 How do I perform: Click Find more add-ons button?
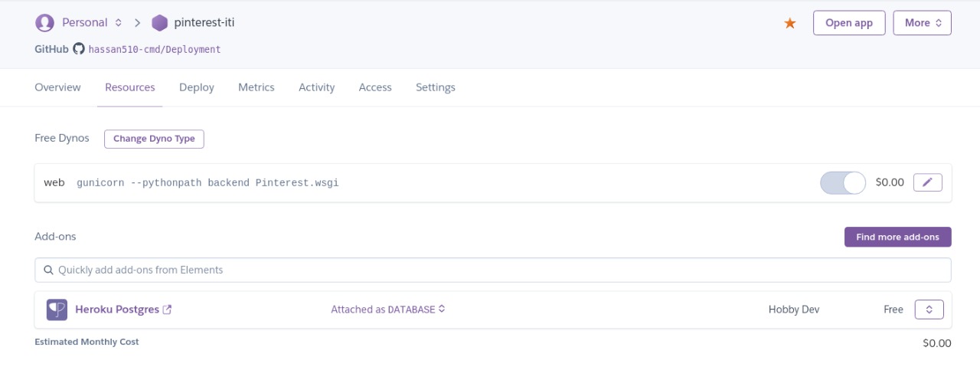tap(897, 237)
